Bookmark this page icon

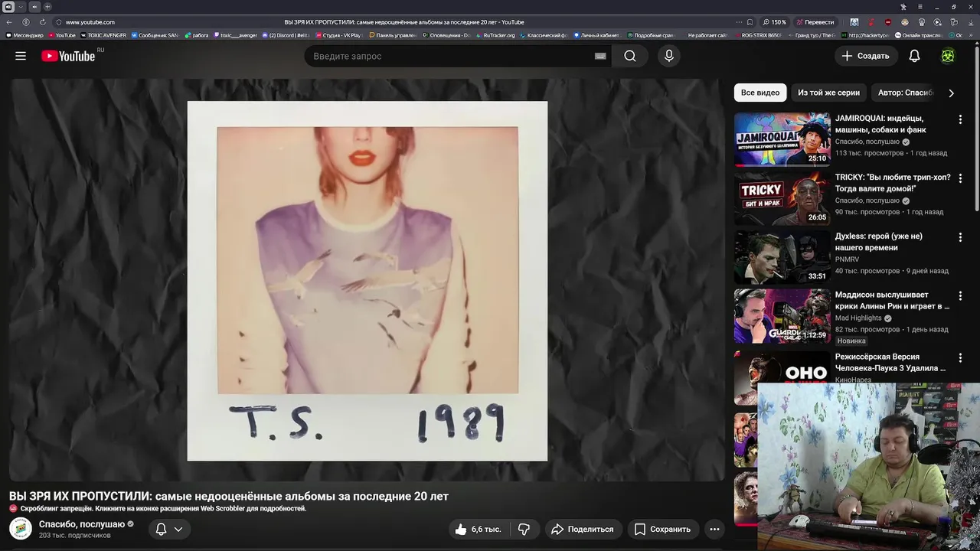[x=750, y=22]
